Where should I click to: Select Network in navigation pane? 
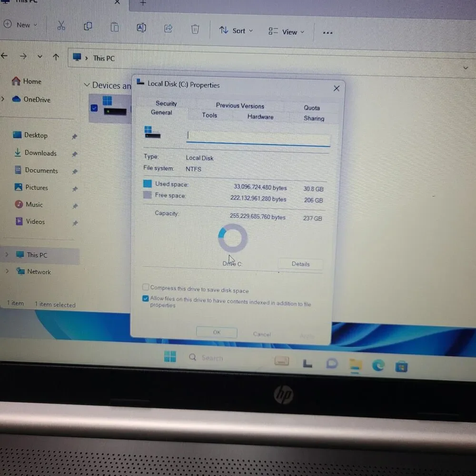click(34, 271)
